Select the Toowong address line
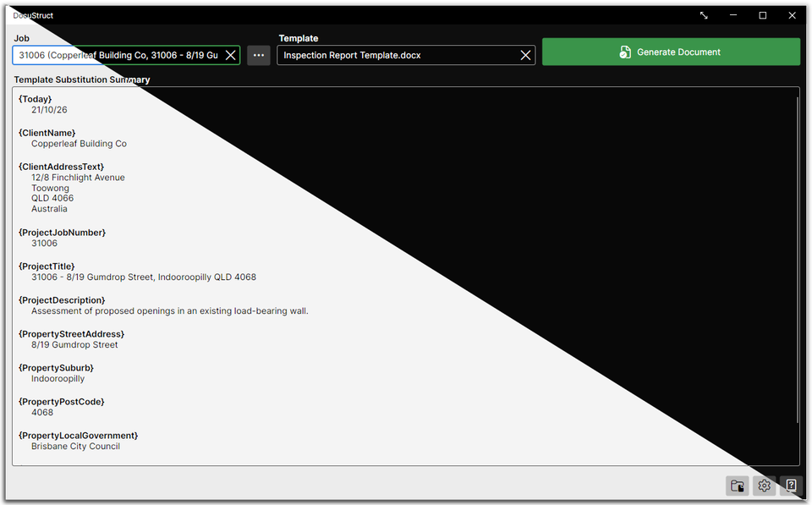Screen dimensions: 812x505 coord(50,188)
